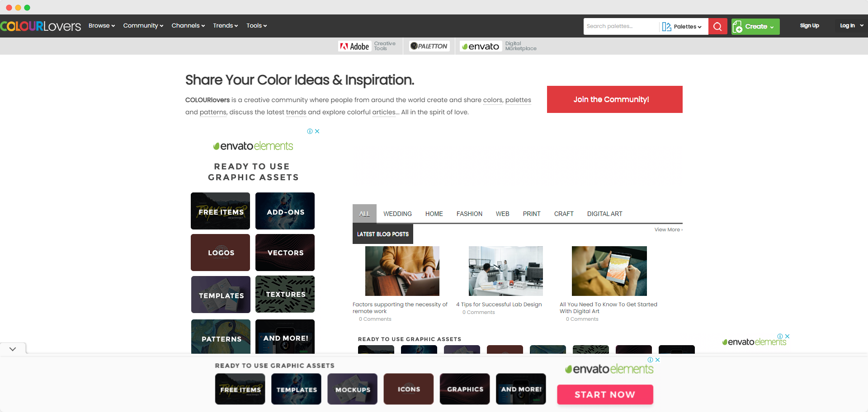Image resolution: width=868 pixels, height=412 pixels.
Task: Open 'All You Need To Know' Digital Art title
Action: pos(609,308)
